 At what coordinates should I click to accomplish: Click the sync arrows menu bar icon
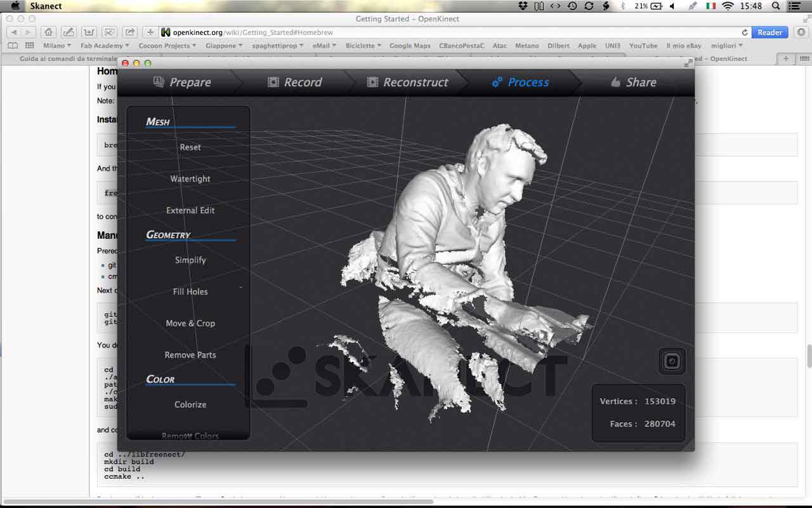tap(589, 6)
